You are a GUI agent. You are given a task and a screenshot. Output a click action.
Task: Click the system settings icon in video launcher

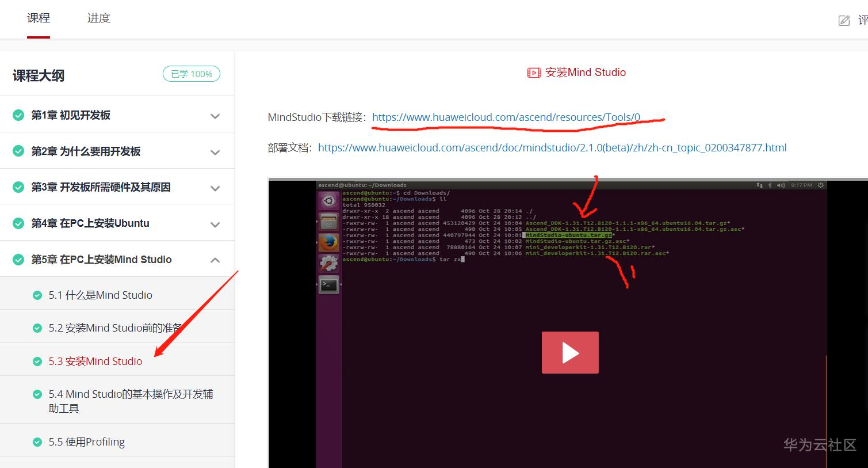329,264
